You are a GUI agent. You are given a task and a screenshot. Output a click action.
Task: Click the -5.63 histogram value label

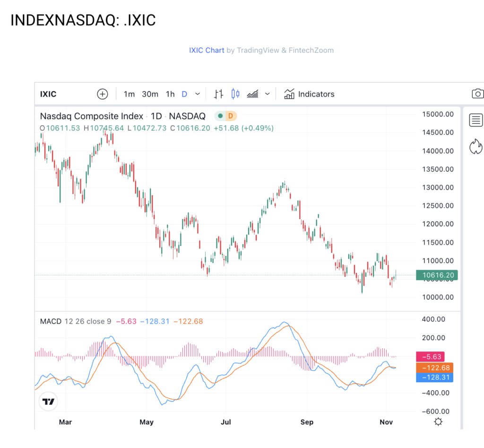[x=430, y=357]
